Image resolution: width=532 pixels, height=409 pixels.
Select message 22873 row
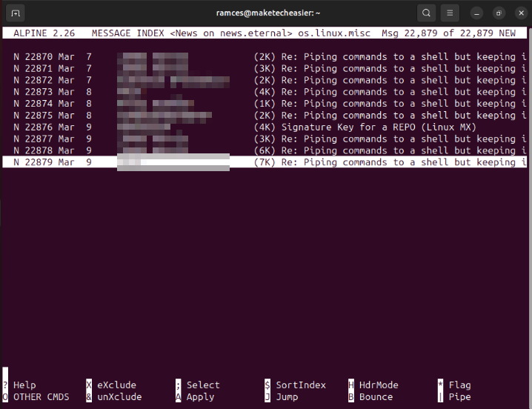click(265, 92)
